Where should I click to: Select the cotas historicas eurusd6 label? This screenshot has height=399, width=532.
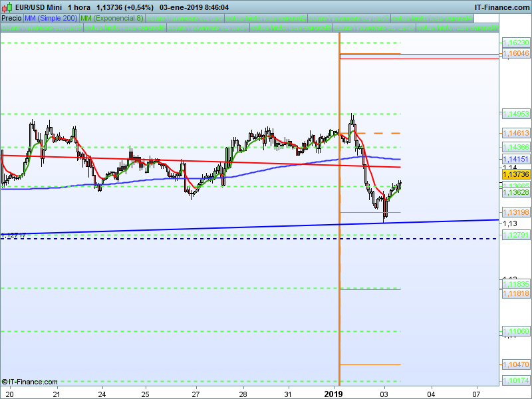(125, 27)
